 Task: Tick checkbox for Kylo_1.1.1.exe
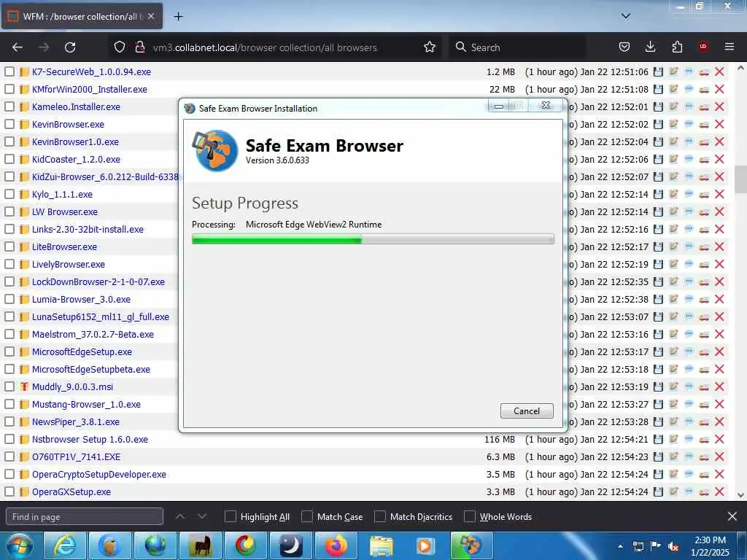9,194
